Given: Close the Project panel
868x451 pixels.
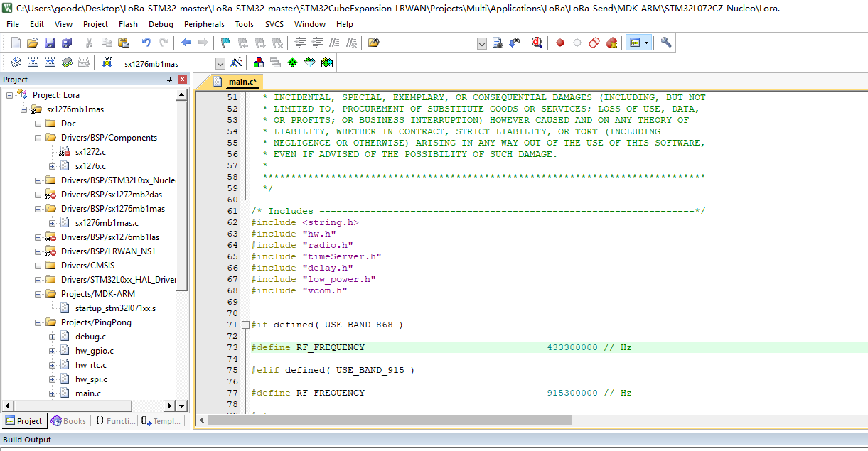Looking at the screenshot, I should tap(183, 80).
